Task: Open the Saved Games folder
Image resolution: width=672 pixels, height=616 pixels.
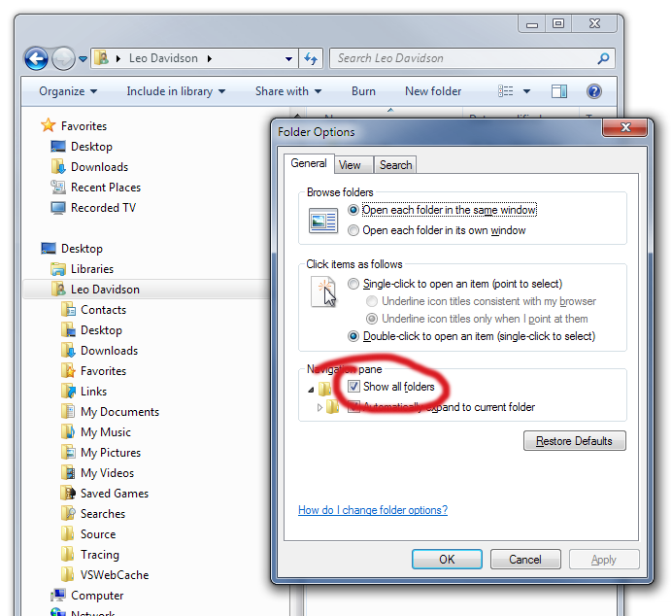Action: (x=114, y=494)
